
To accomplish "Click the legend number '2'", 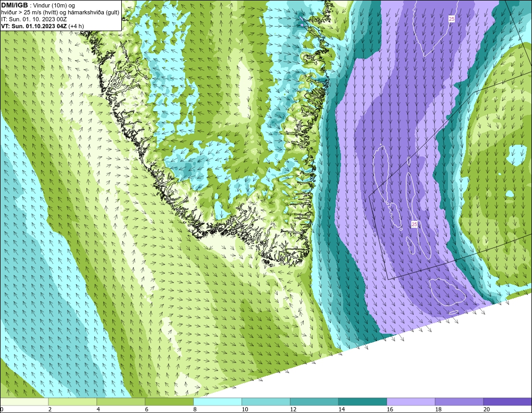I will 50,409.
